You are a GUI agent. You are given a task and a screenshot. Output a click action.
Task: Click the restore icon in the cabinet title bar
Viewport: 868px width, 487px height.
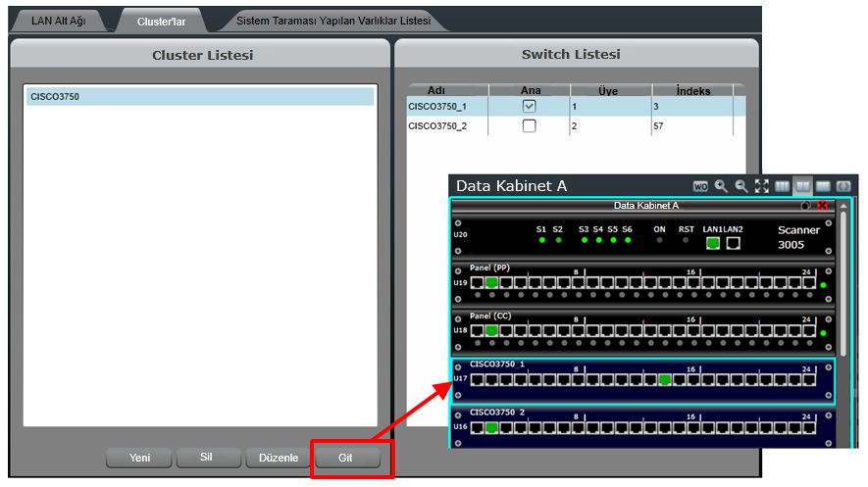tap(805, 206)
